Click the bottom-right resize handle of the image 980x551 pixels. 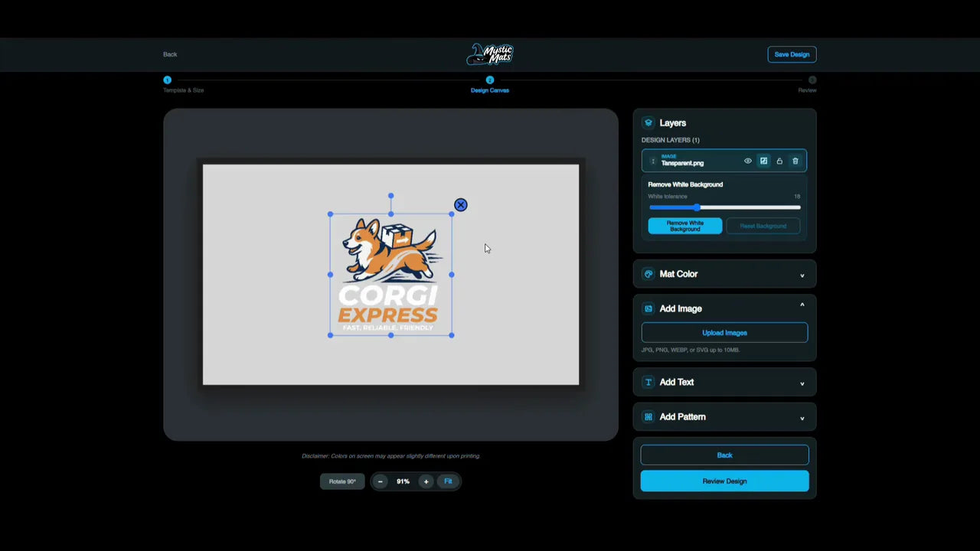click(452, 335)
